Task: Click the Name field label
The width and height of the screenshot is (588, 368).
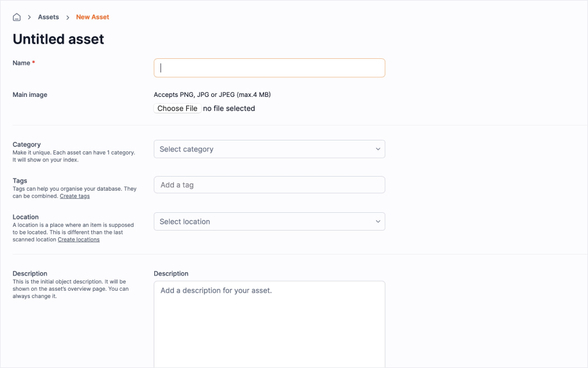Action: tap(21, 63)
